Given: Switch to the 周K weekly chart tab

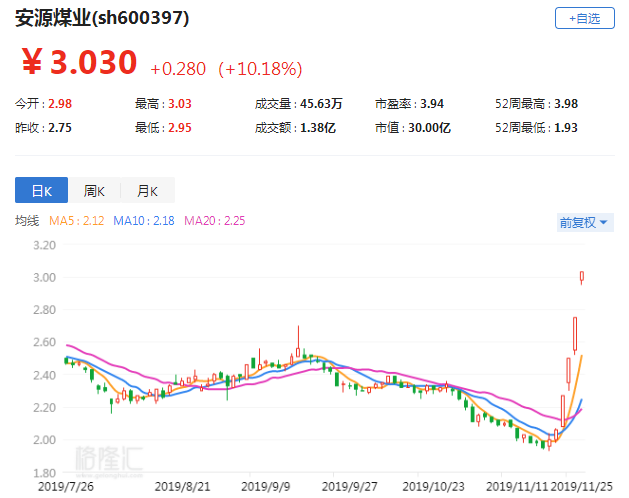Looking at the screenshot, I should [94, 190].
